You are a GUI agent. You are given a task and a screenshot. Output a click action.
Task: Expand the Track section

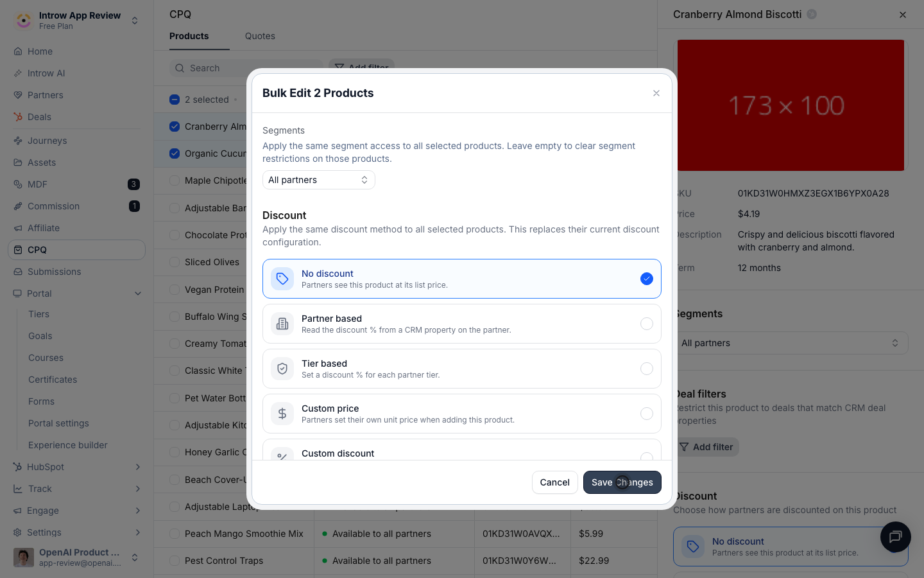click(138, 489)
